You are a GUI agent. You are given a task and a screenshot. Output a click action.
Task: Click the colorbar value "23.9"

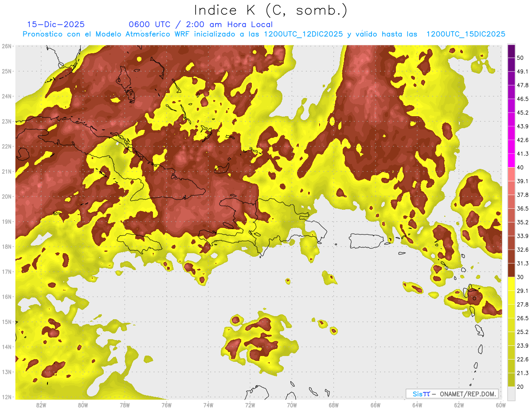(x=523, y=346)
